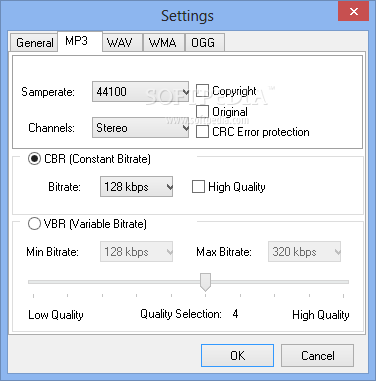This screenshot has height=381, width=376.
Task: Select the MP3 tab
Action: 80,41
